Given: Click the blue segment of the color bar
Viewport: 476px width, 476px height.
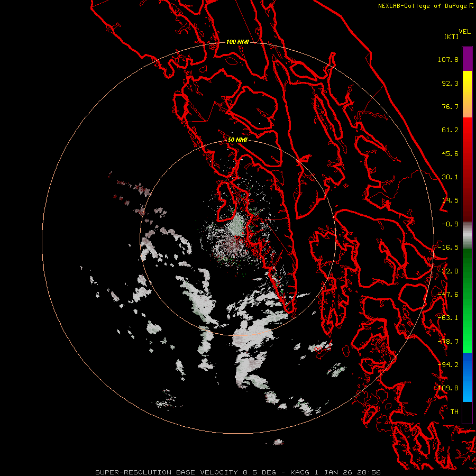Looking at the screenshot, I should (467, 377).
